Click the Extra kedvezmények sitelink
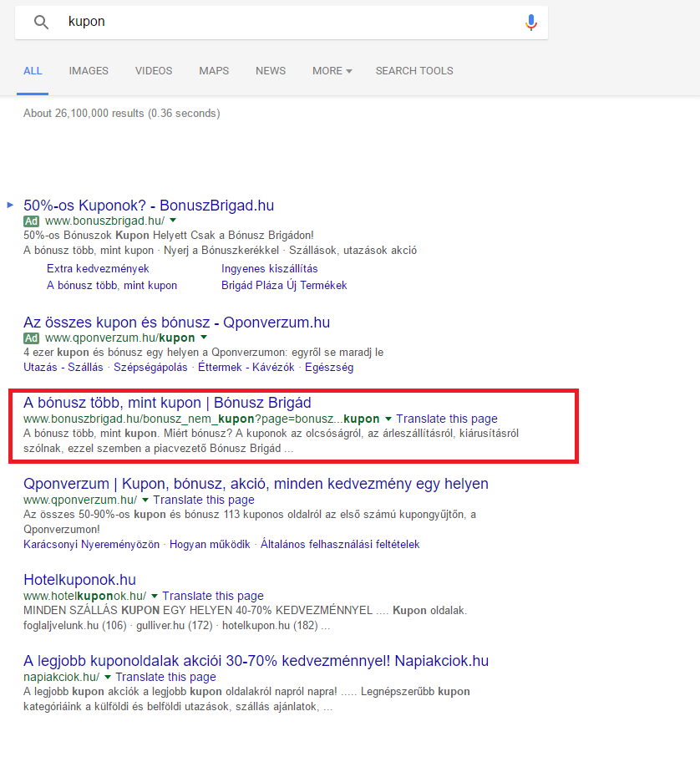 [98, 269]
